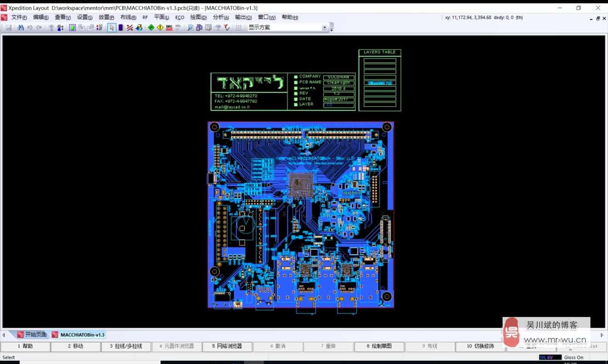Viewport: 608px width, 364px height.
Task: Select the Place mode purple component icon
Action: tap(121, 28)
